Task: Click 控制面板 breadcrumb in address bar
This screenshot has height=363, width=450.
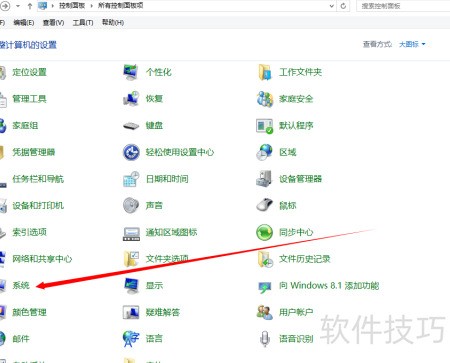Action: click(72, 6)
